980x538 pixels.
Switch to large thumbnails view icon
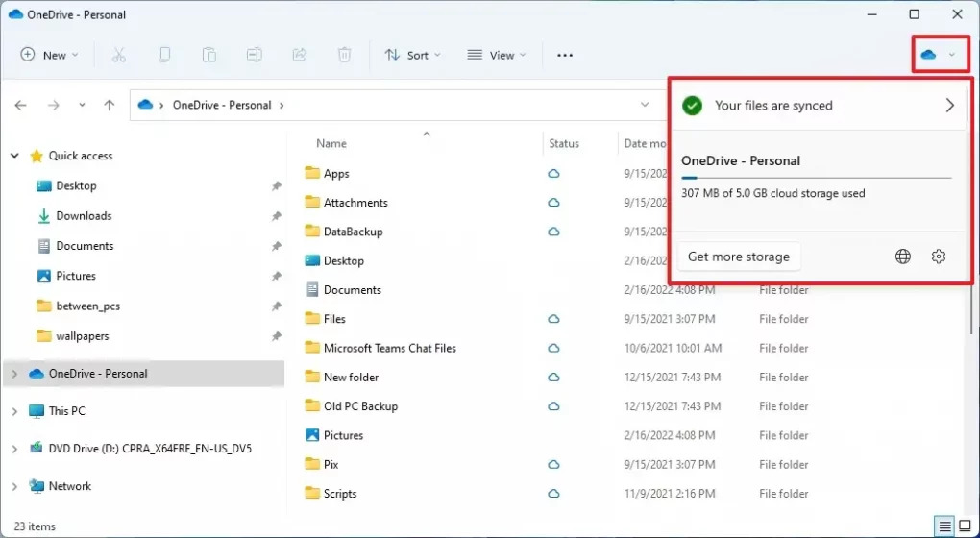(x=965, y=526)
